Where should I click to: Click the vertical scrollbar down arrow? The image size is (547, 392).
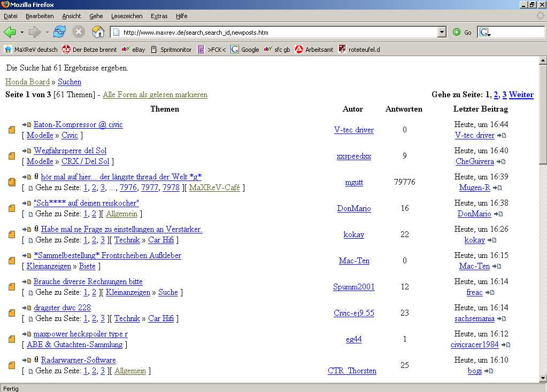(x=542, y=378)
